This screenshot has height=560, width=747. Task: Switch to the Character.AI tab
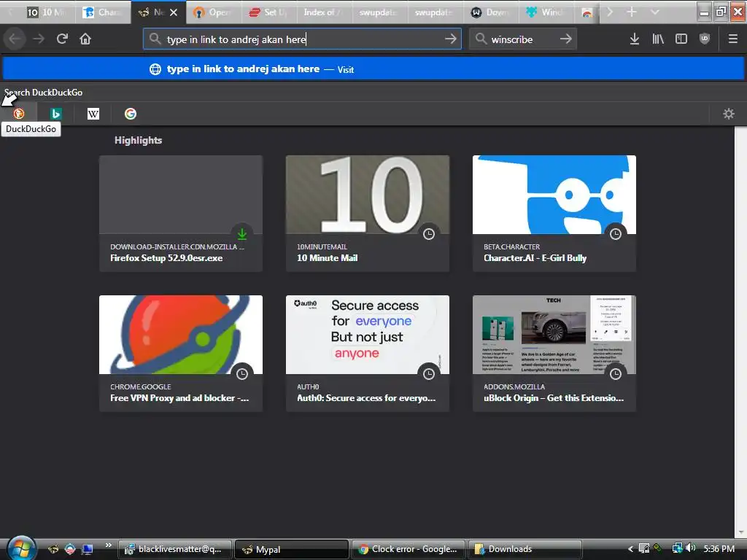103,12
